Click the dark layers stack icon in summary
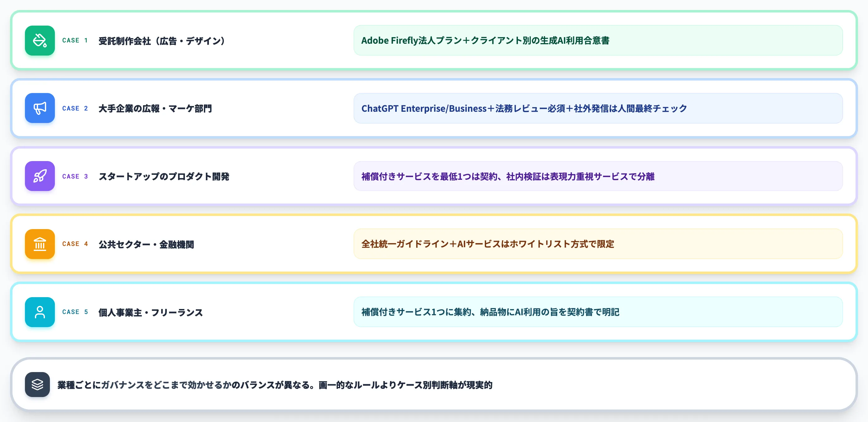This screenshot has width=868, height=422. coord(37,385)
